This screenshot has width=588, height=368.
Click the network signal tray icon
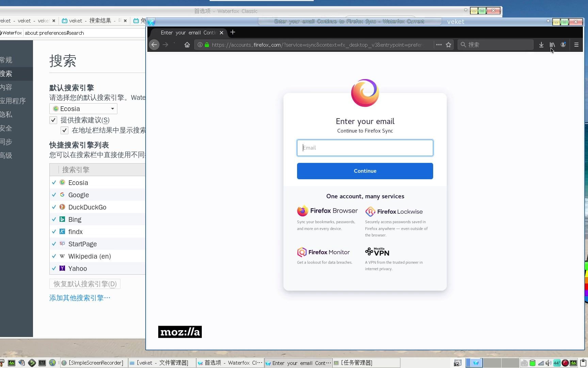[x=541, y=363]
